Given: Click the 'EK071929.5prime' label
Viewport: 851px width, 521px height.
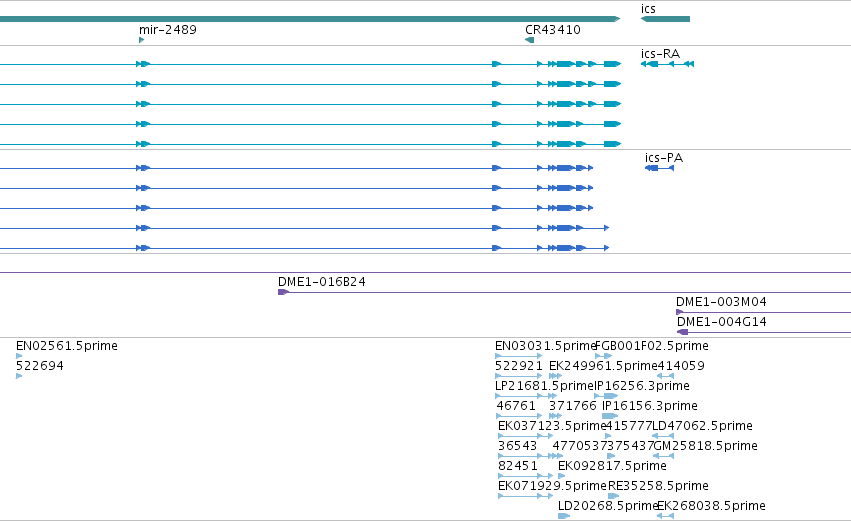Looking at the screenshot, I should 552,486.
